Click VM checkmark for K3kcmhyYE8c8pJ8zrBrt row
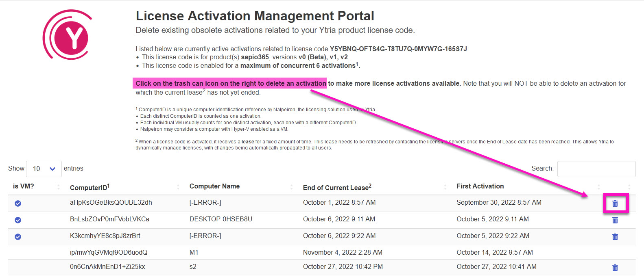The width and height of the screenshot is (644, 277). (18, 237)
